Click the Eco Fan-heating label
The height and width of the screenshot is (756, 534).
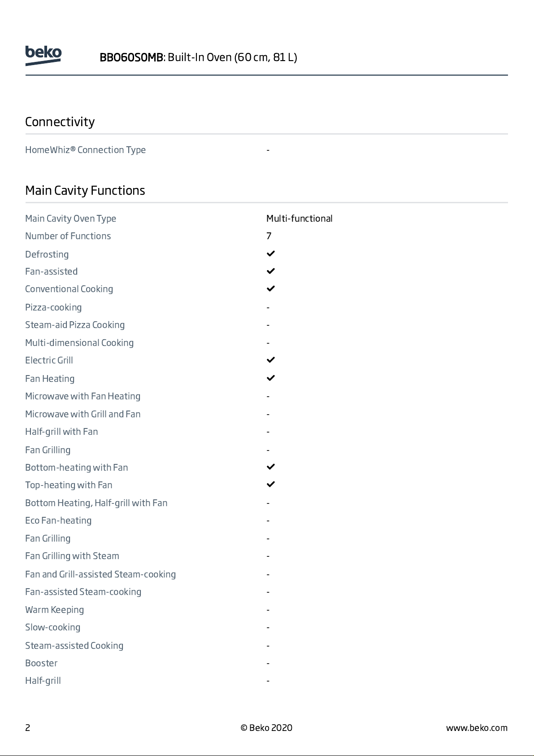pyautogui.click(x=58, y=520)
